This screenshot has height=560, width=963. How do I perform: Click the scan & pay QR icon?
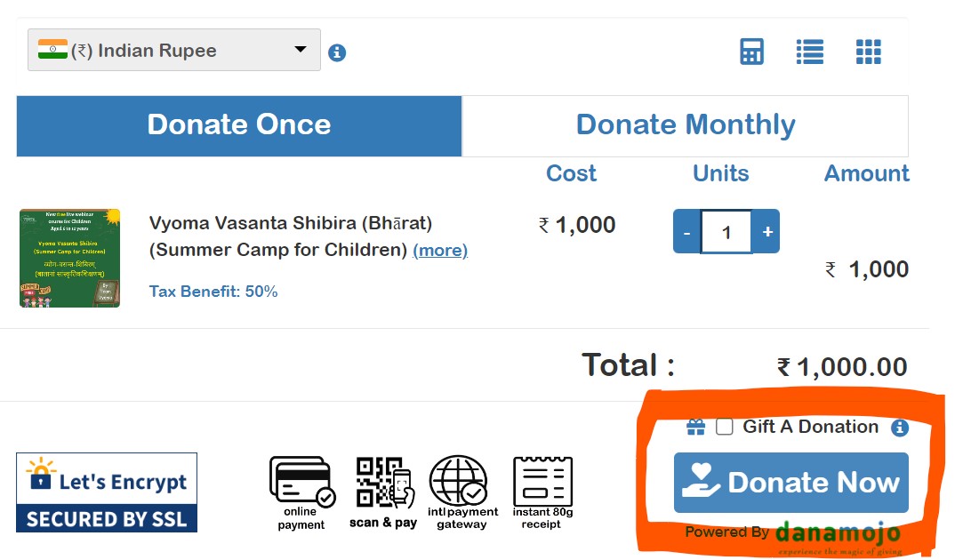pos(383,483)
